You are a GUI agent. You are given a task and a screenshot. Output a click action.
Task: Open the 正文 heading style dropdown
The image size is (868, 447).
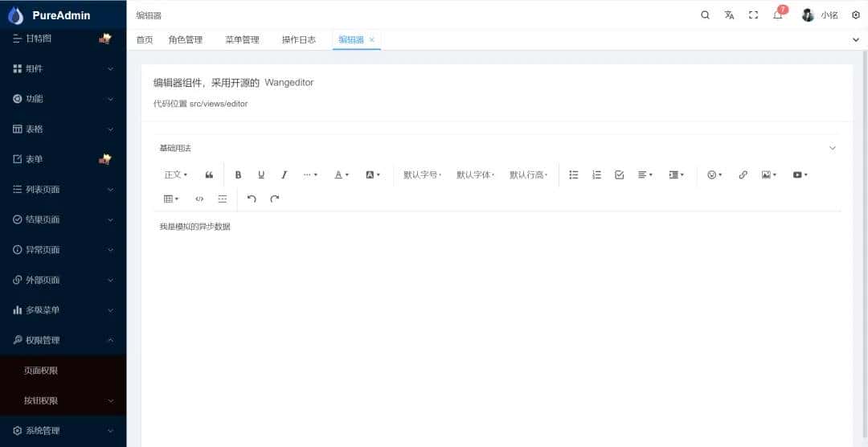click(176, 174)
